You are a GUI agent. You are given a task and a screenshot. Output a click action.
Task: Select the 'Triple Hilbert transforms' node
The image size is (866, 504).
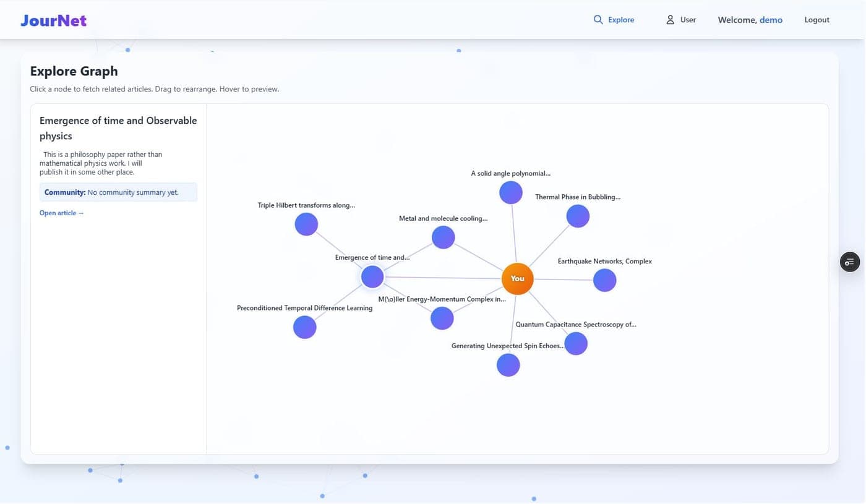point(306,224)
